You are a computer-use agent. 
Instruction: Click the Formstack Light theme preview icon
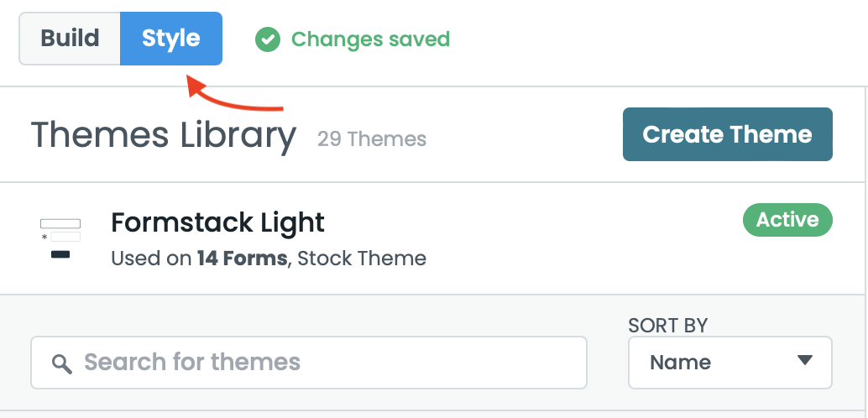tap(60, 238)
